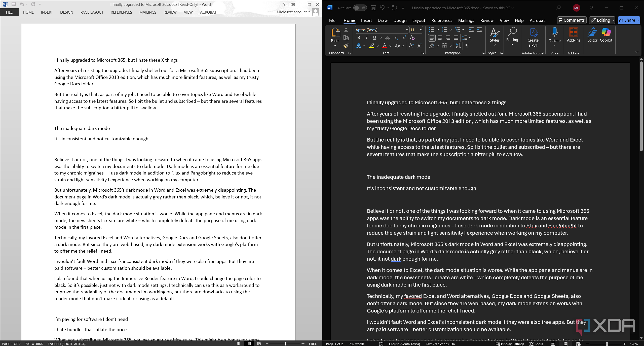Open the Insert tab in Word 365
Viewport: 644px width, 346px height.
point(366,20)
